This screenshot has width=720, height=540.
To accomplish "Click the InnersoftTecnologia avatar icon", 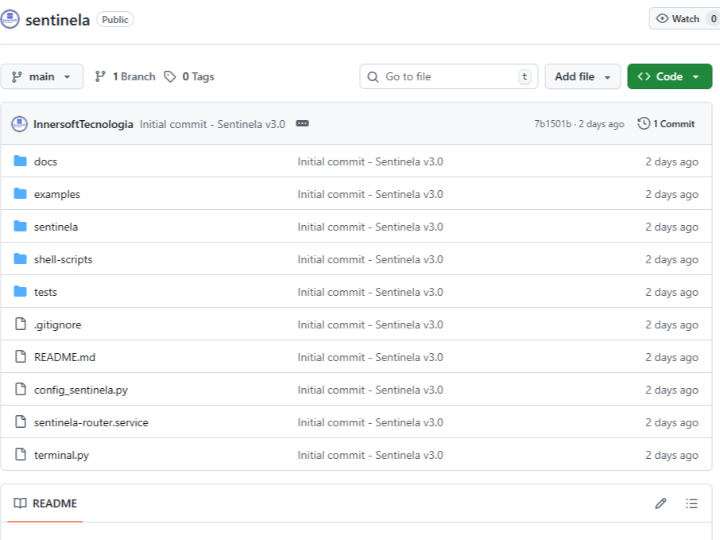I will (x=19, y=124).
